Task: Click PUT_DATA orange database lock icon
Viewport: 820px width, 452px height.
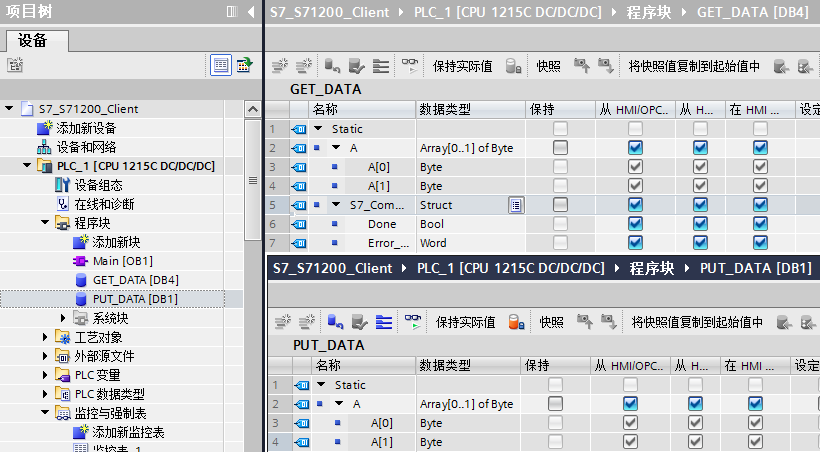Action: pos(517,322)
